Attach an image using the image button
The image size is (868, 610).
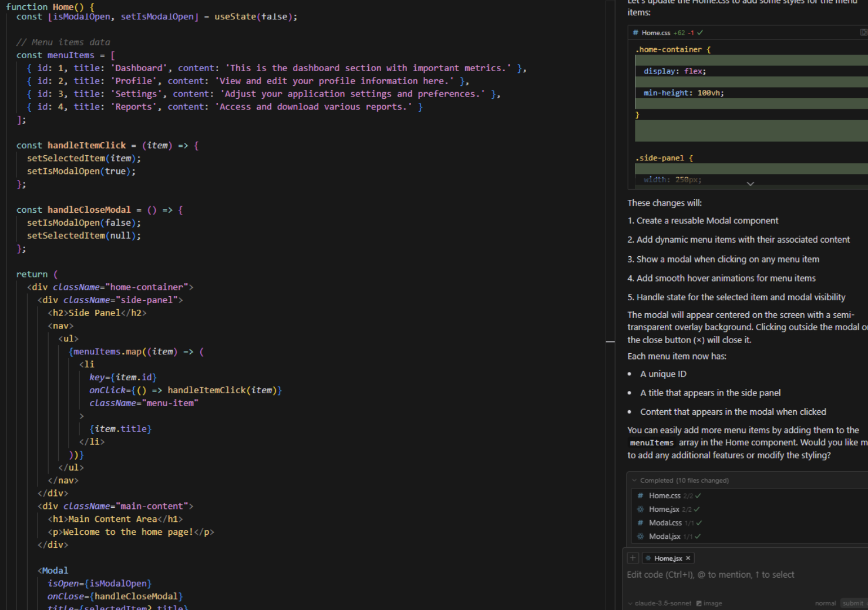coord(709,604)
